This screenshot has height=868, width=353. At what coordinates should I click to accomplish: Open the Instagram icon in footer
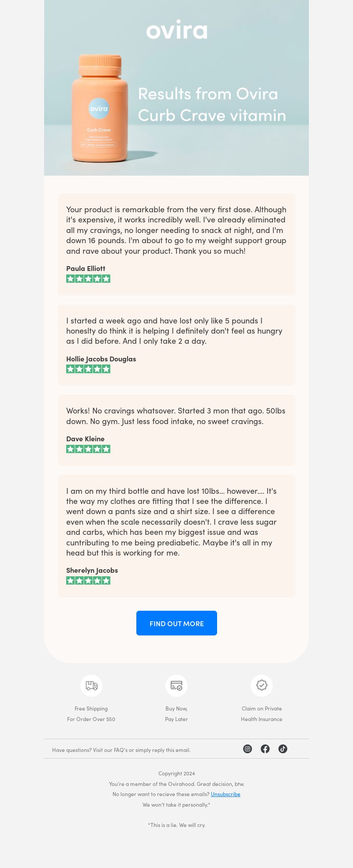pyautogui.click(x=248, y=749)
